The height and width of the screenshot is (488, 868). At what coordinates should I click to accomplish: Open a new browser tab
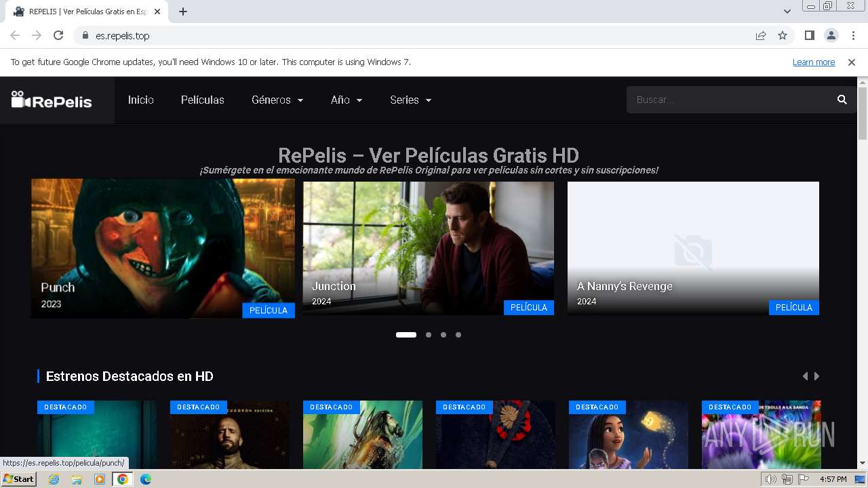tap(183, 12)
